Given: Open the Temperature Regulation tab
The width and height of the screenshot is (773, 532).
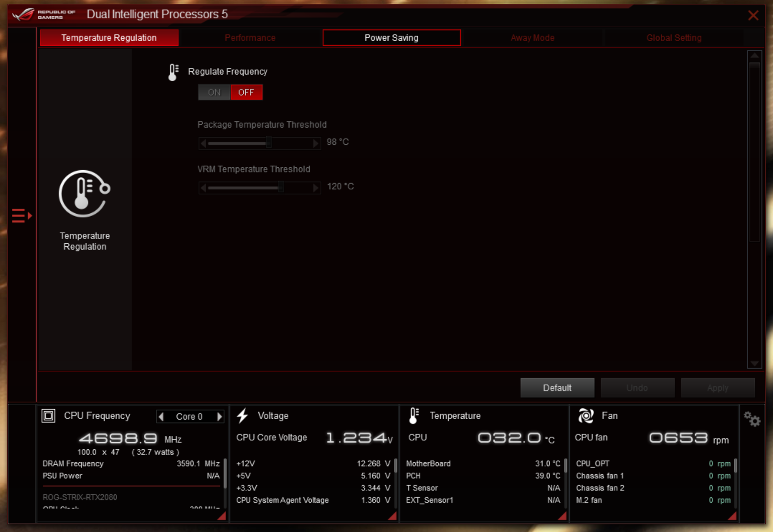Looking at the screenshot, I should pyautogui.click(x=109, y=38).
